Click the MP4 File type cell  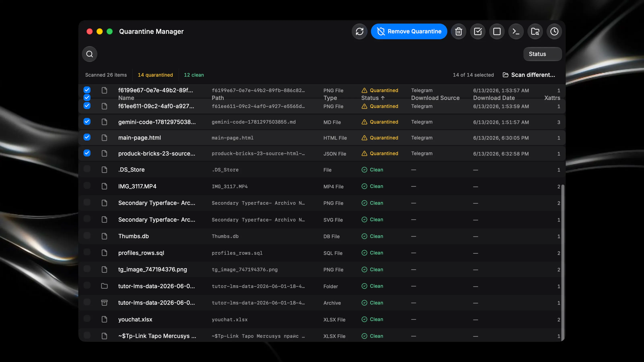click(x=333, y=187)
